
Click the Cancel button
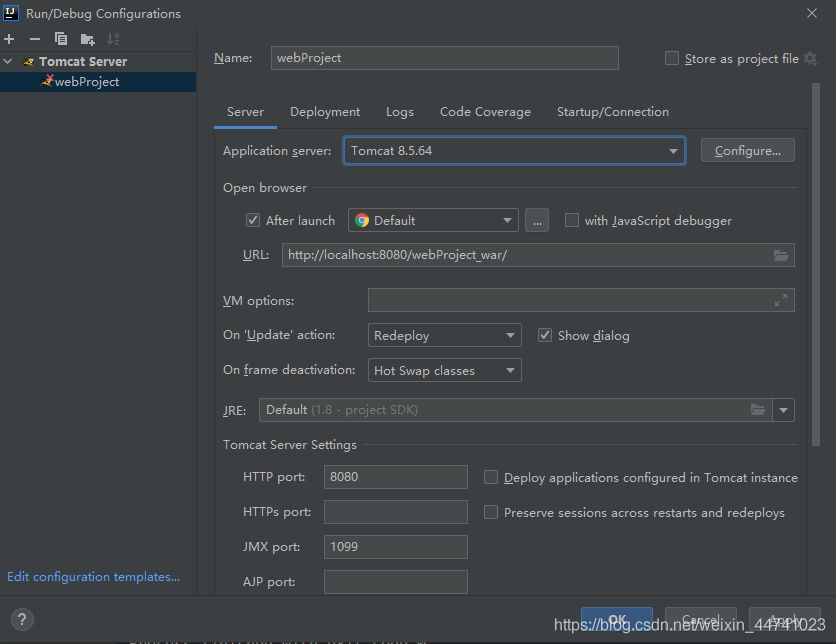pyautogui.click(x=701, y=619)
